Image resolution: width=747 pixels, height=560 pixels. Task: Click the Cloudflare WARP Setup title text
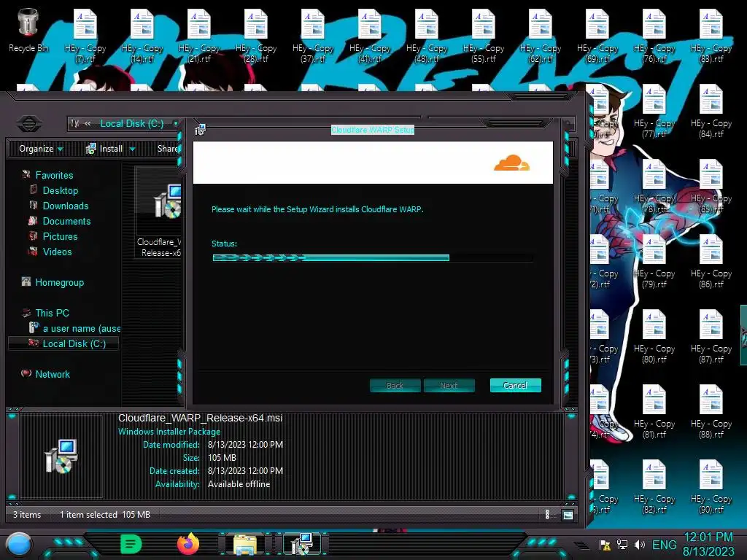pyautogui.click(x=373, y=130)
